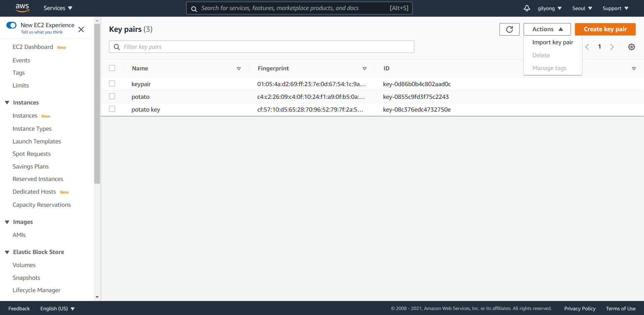Open Launch Templates in sidebar
The image size is (644, 315).
point(37,141)
